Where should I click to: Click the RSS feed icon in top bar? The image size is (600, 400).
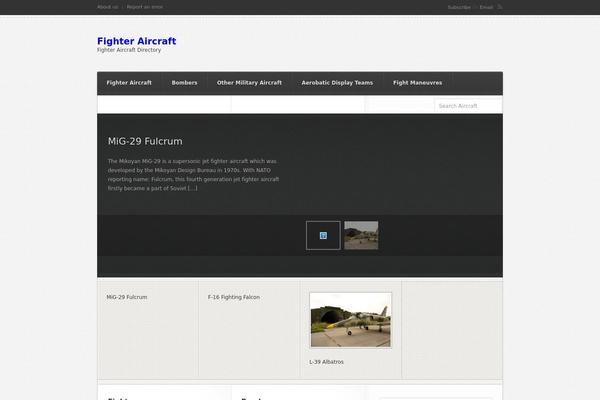click(x=500, y=7)
